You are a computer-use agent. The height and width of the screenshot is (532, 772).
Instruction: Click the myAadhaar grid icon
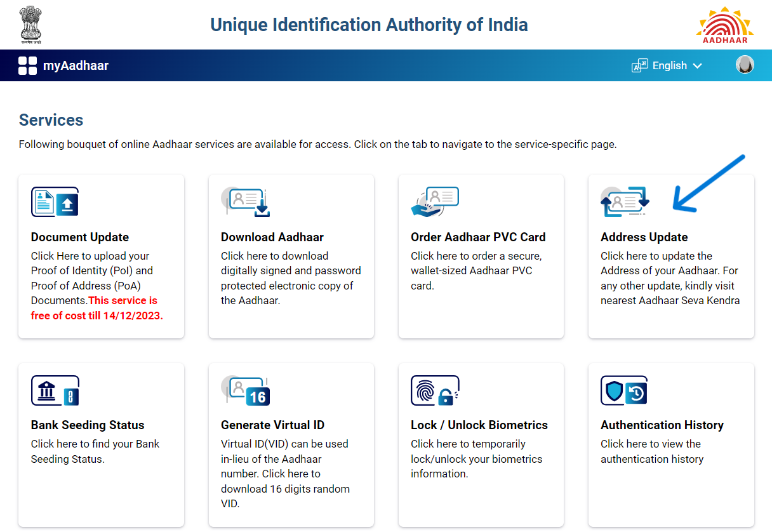pos(27,65)
